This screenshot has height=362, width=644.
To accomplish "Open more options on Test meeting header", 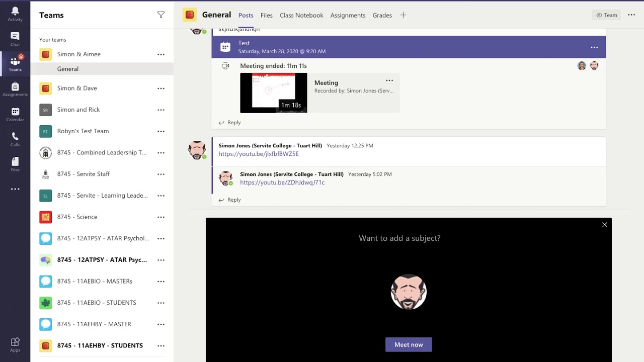I will coord(594,47).
